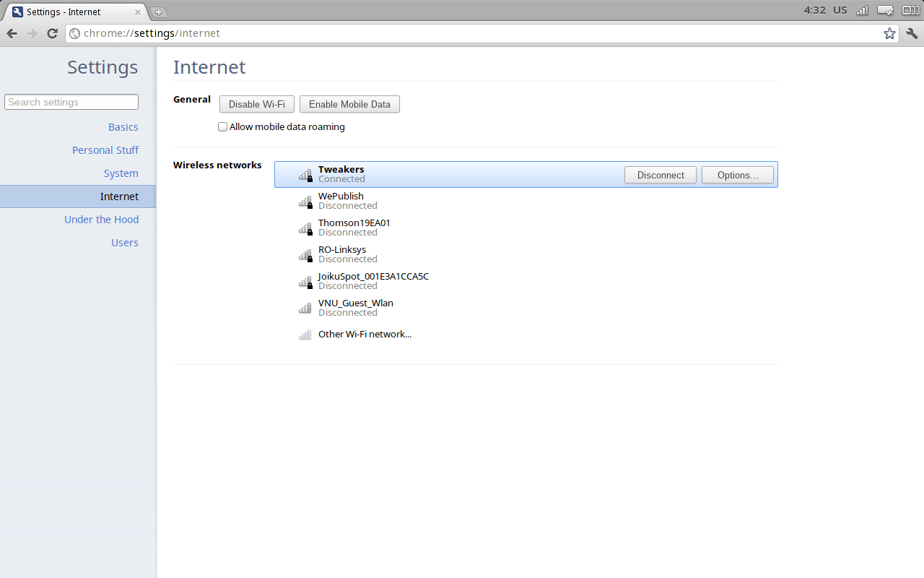Screen dimensions: 924x578
Task: Click the globe icon in address bar
Action: click(x=74, y=33)
